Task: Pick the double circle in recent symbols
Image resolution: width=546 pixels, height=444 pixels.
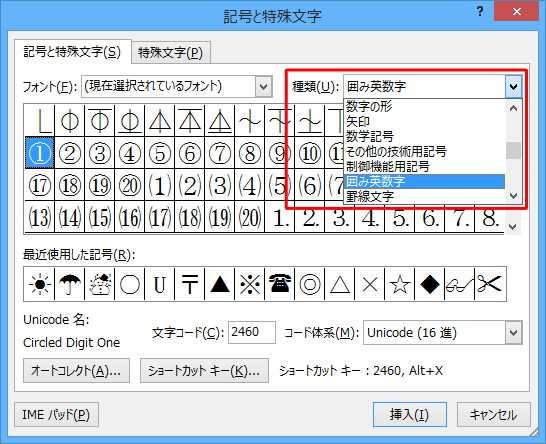Action: 309,284
